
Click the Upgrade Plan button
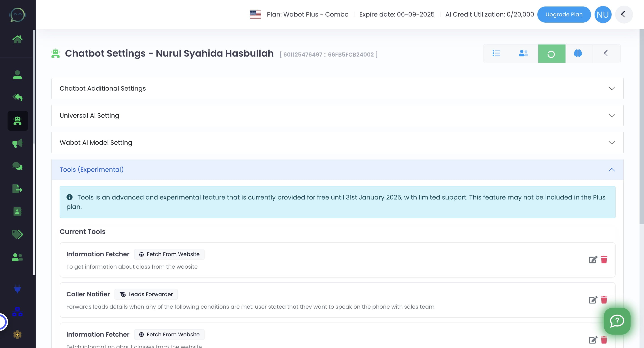click(564, 14)
